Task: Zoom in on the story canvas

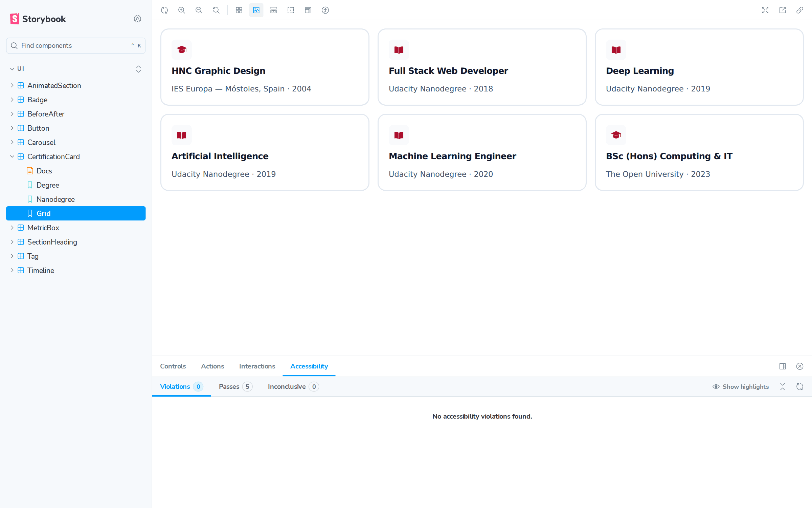Action: click(182, 10)
